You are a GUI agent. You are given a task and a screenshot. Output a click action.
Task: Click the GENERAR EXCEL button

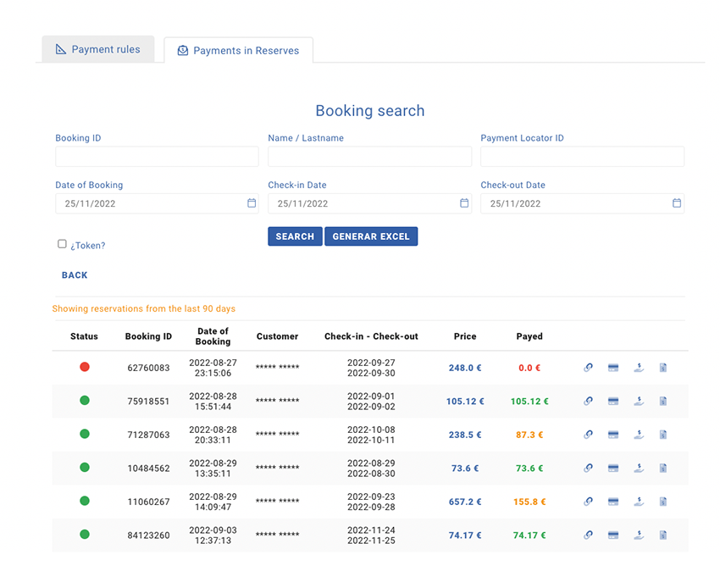pos(371,236)
